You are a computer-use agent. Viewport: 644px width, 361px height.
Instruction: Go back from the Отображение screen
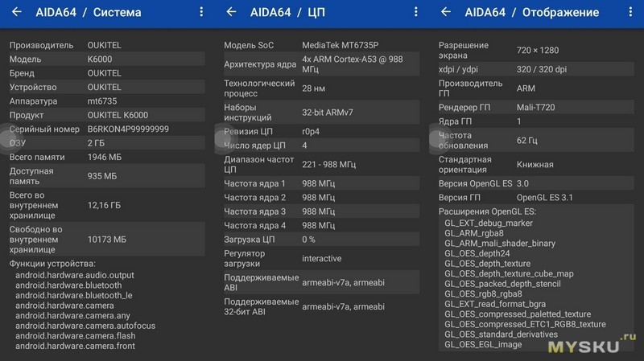point(447,13)
